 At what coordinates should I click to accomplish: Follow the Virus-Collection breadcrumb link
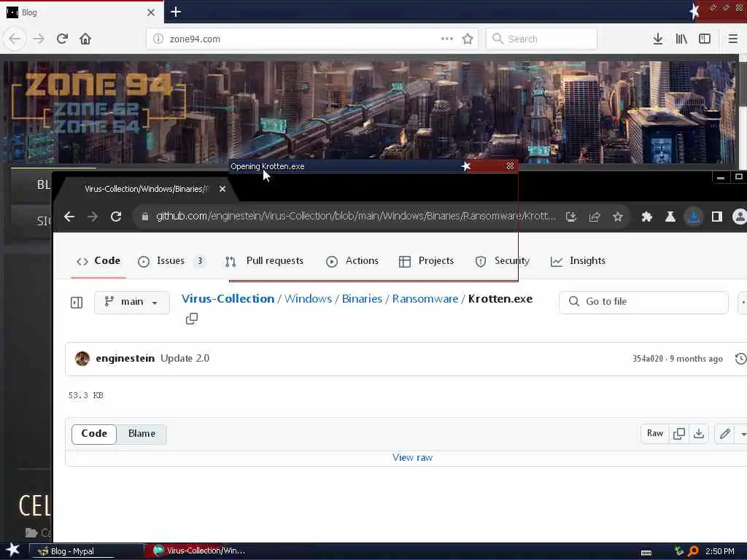(x=228, y=299)
